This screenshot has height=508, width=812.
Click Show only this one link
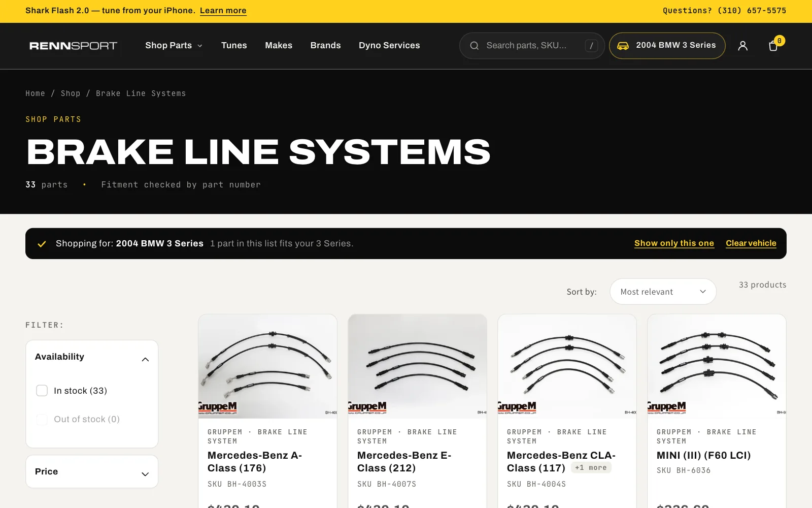click(674, 243)
